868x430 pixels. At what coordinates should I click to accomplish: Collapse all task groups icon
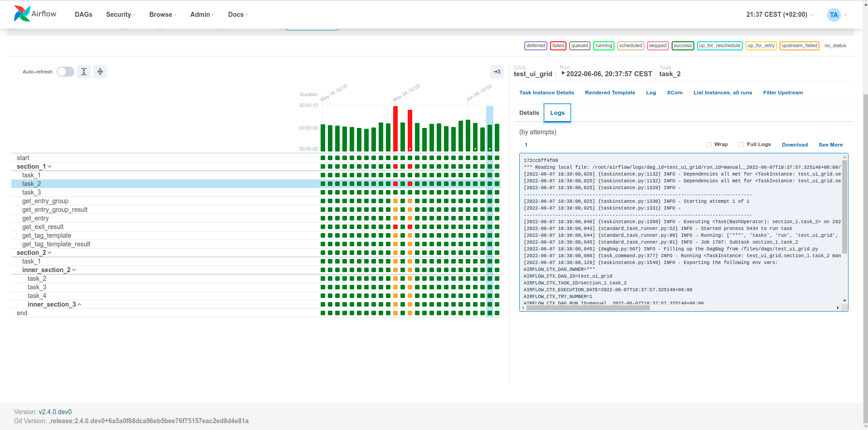pyautogui.click(x=100, y=72)
